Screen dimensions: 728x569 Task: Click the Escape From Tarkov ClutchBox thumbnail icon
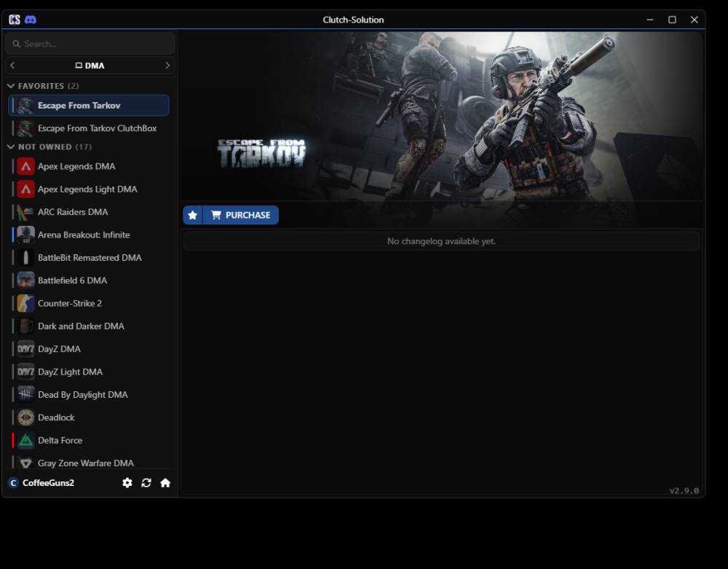[26, 128]
